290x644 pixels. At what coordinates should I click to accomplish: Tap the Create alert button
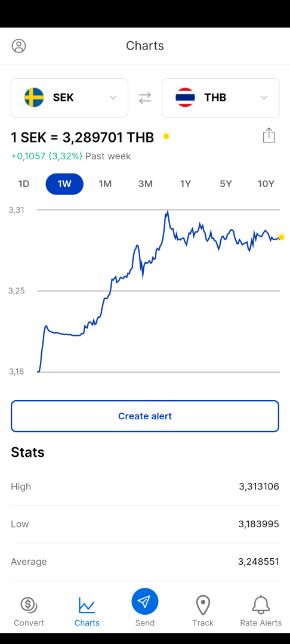(145, 416)
